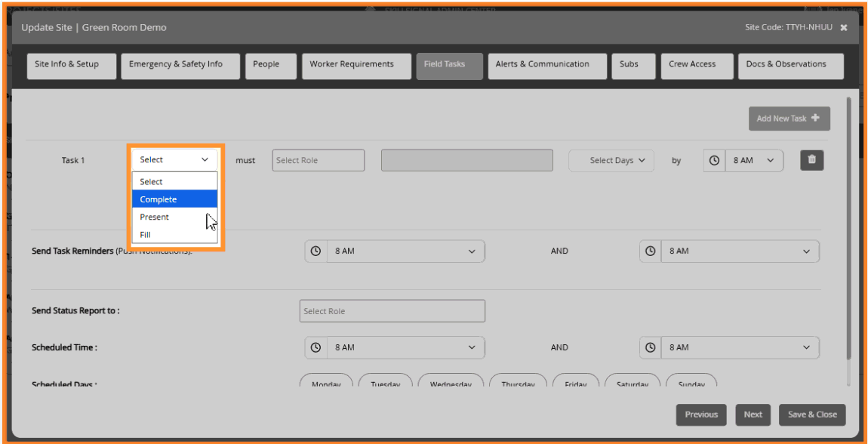Click the clock icon beside Task 1 time
Image resolution: width=868 pixels, height=444 pixels.
click(713, 159)
